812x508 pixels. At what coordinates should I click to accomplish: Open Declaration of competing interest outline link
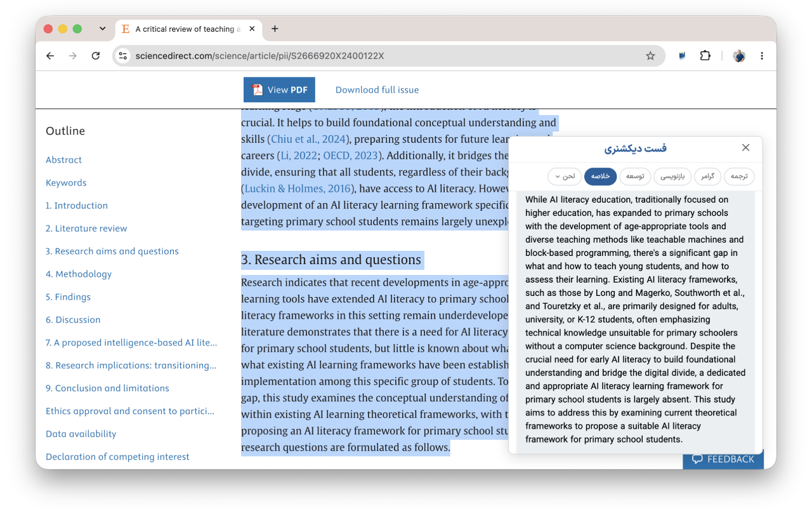(x=117, y=457)
